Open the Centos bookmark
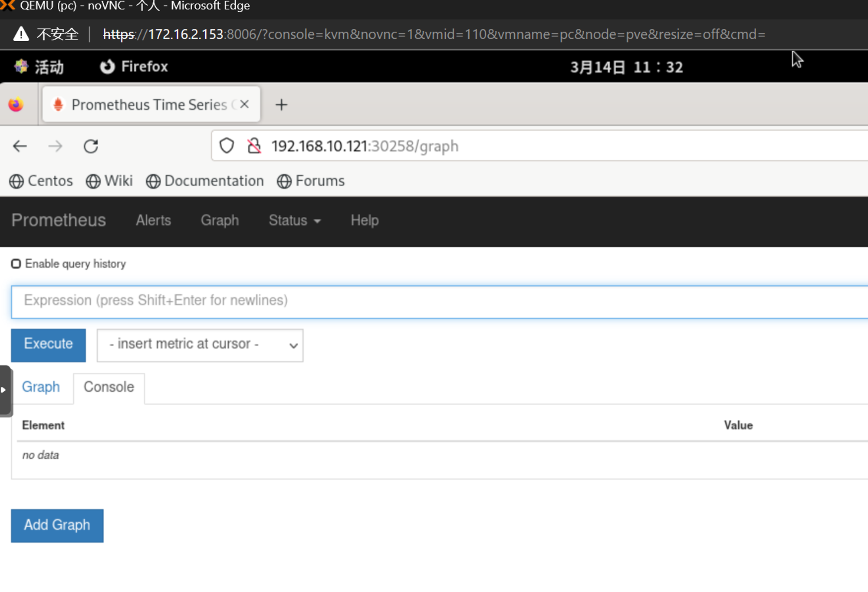Image resolution: width=868 pixels, height=592 pixels. (41, 181)
